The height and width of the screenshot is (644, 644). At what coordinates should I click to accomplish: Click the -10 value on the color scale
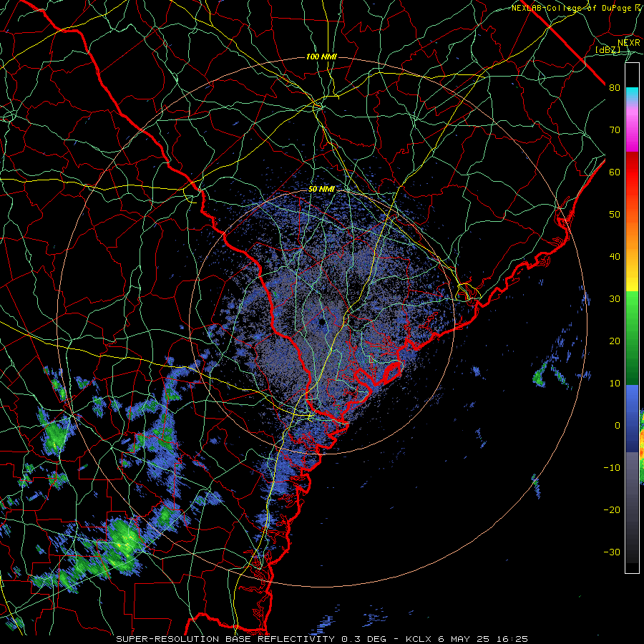tap(612, 468)
